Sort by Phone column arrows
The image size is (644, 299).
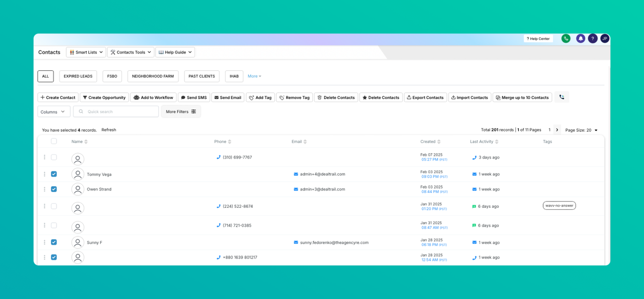[230, 142]
